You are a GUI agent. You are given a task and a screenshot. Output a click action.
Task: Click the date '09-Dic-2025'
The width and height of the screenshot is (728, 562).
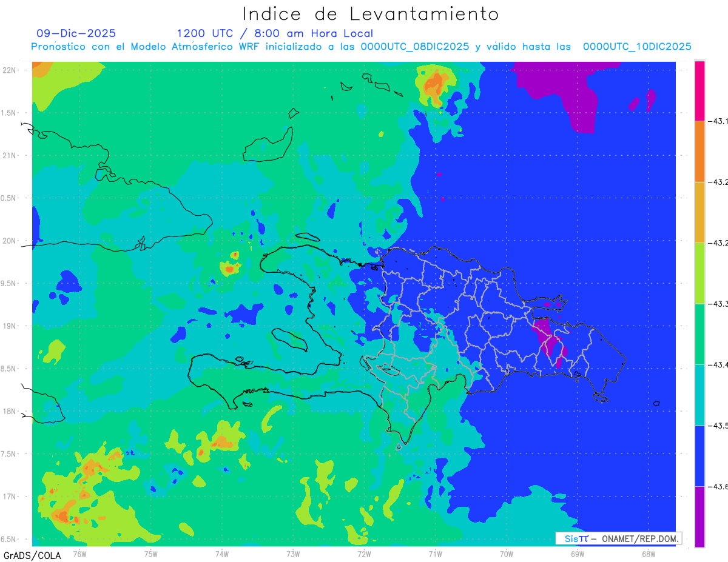tap(76, 33)
